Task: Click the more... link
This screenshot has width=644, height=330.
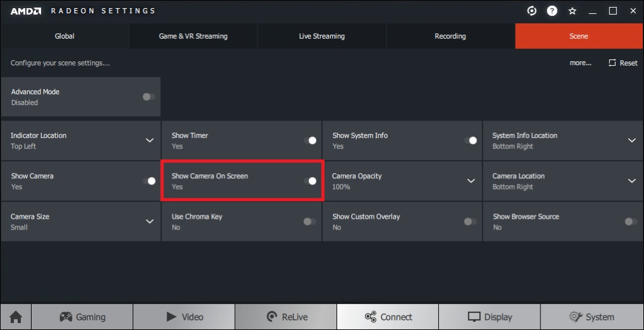Action: [x=580, y=63]
